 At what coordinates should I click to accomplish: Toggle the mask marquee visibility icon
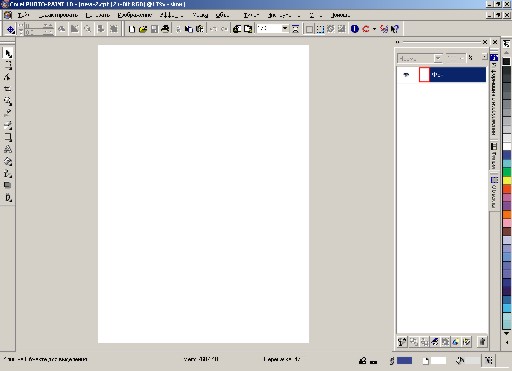[x=320, y=29]
